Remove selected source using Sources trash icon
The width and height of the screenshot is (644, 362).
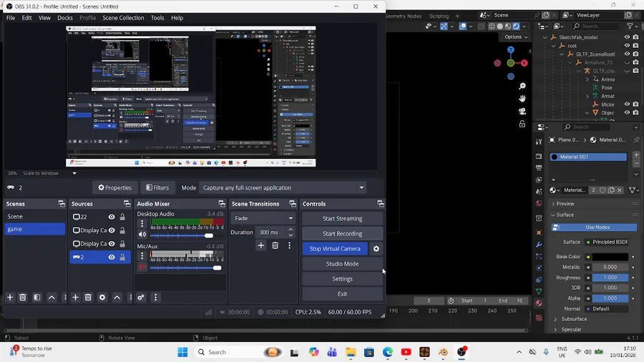tap(88, 297)
